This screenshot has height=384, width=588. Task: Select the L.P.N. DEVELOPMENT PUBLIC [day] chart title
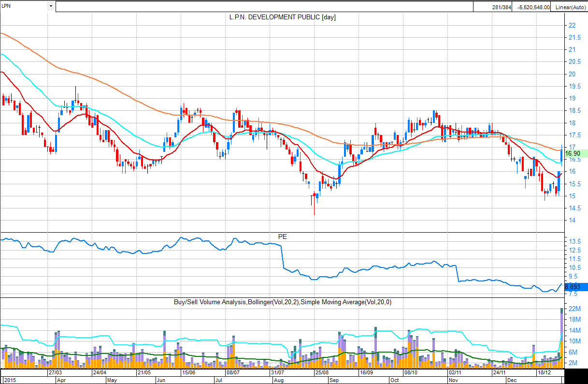point(282,17)
